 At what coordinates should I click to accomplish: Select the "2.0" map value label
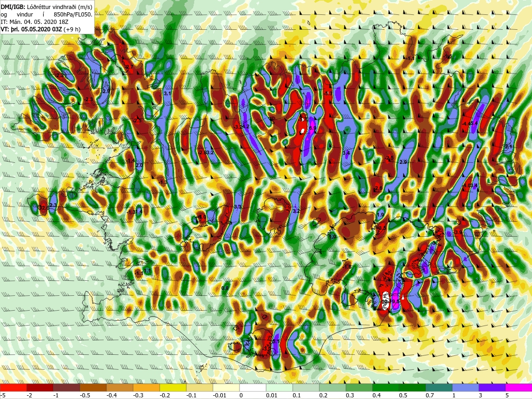pyautogui.click(x=139, y=165)
